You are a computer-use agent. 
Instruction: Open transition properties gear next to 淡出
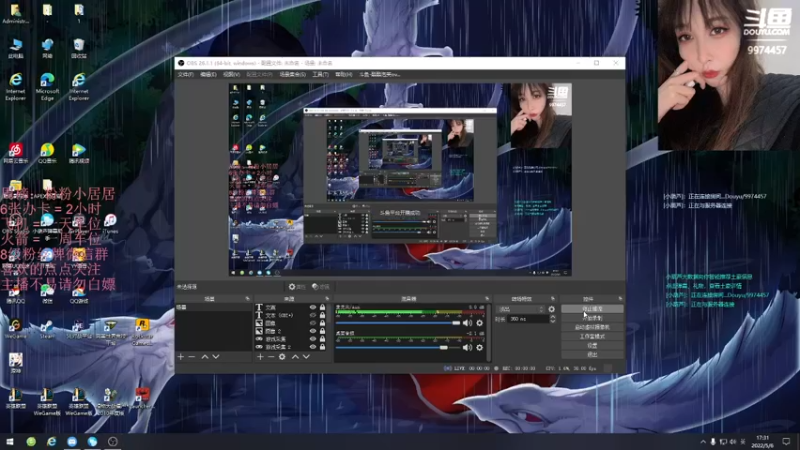(x=552, y=309)
